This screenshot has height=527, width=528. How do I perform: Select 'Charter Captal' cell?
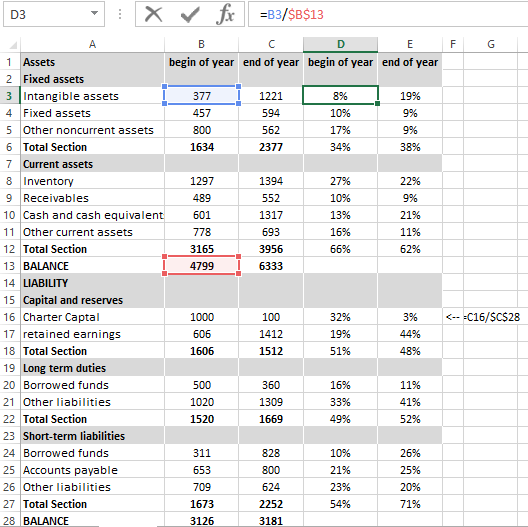93,317
